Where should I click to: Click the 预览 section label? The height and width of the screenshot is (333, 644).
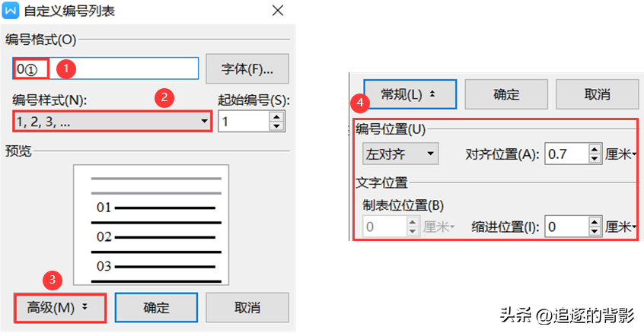(x=18, y=151)
